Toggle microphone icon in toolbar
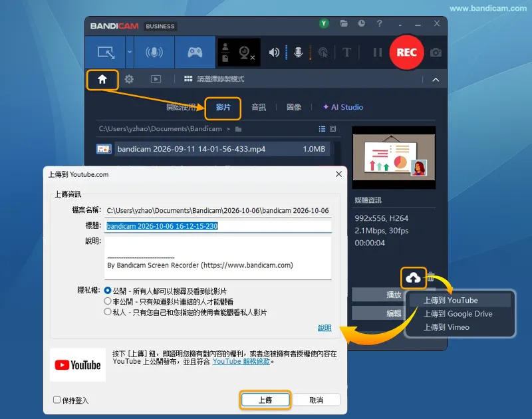 298,53
